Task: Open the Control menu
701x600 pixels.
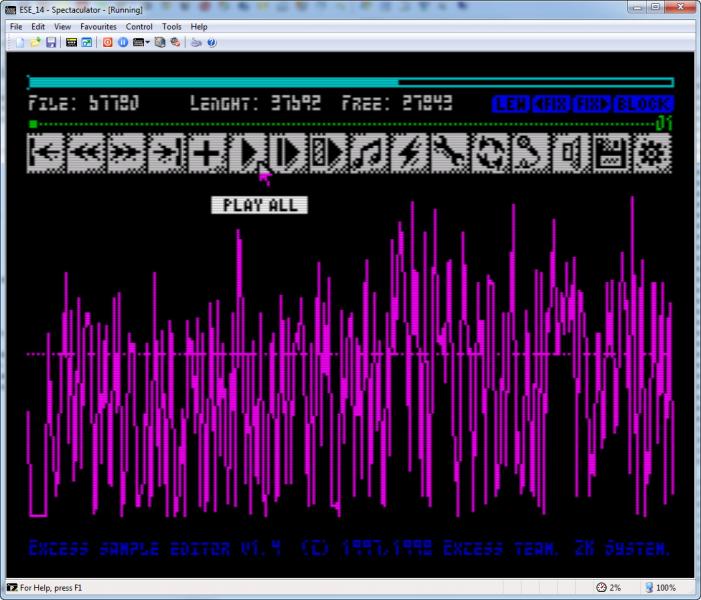Action: tap(139, 26)
